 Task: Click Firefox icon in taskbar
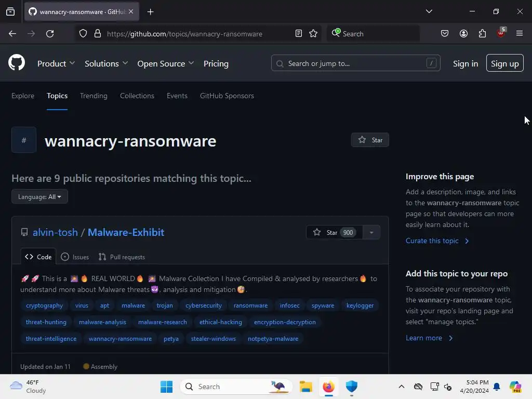click(x=328, y=387)
